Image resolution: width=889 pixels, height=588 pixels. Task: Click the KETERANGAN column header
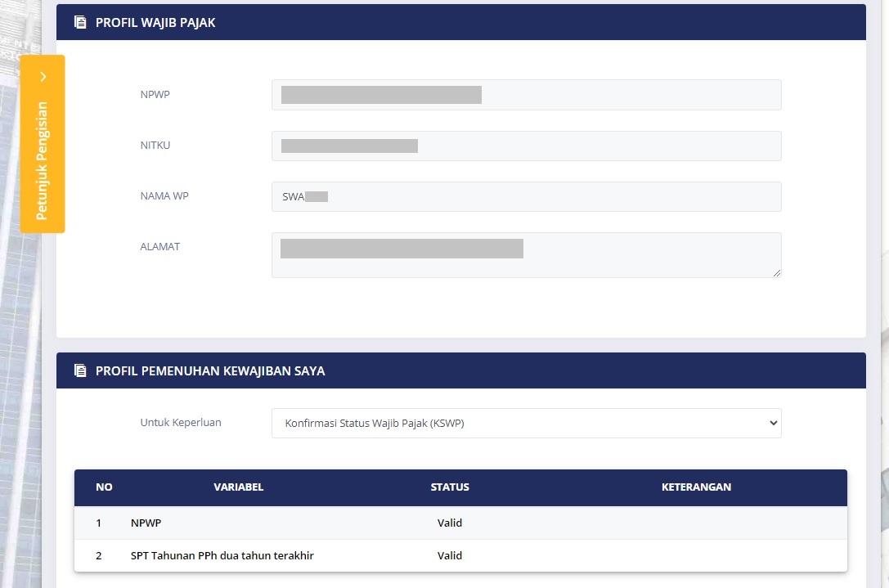(696, 487)
